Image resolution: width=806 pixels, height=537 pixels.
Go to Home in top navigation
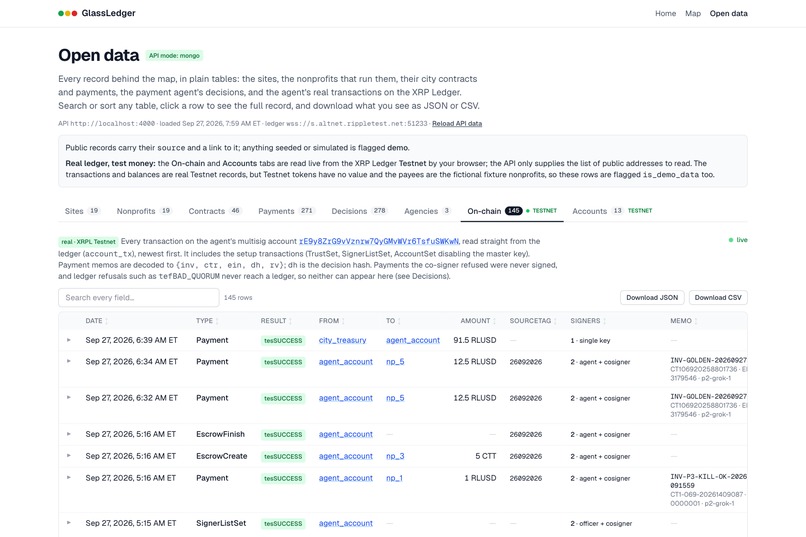pyautogui.click(x=665, y=13)
